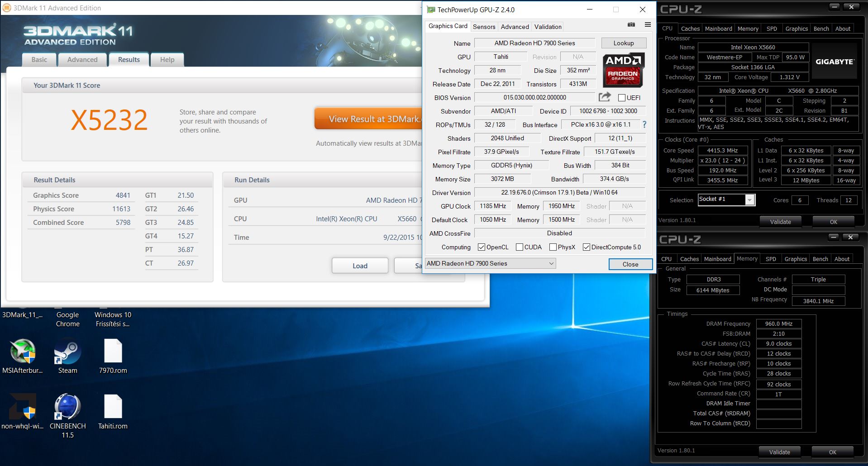The image size is (868, 466).
Task: Click the X5232 score value
Action: click(109, 120)
